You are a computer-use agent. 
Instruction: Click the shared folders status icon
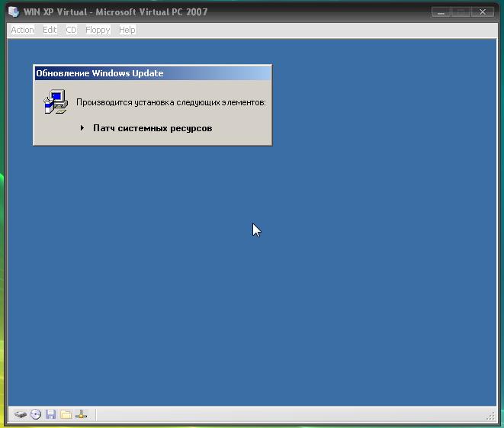coord(66,414)
